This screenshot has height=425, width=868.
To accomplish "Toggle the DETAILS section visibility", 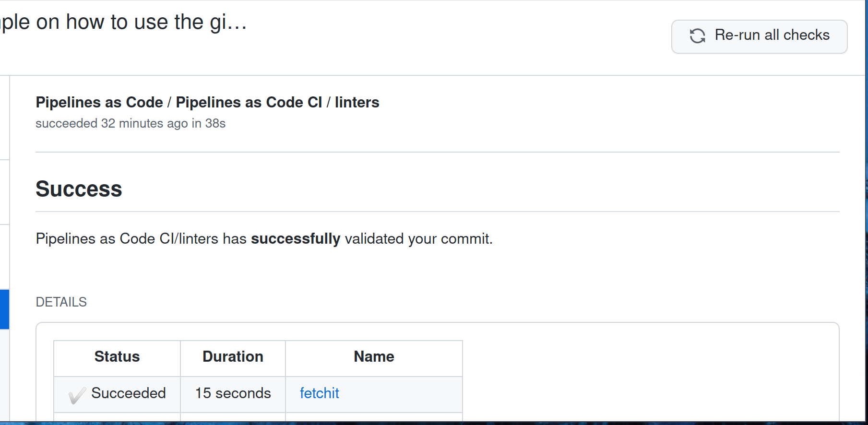I will [61, 302].
